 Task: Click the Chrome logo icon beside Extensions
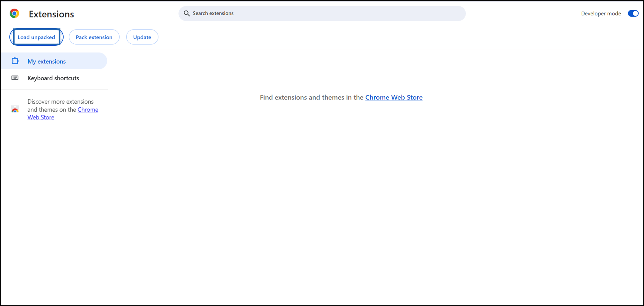coord(14,13)
